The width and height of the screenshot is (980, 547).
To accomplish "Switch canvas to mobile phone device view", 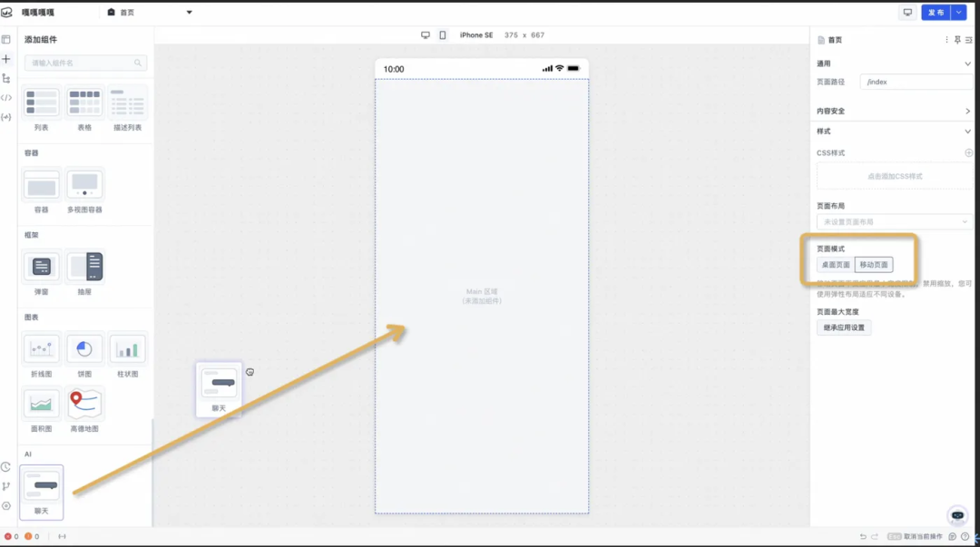I will pos(443,35).
